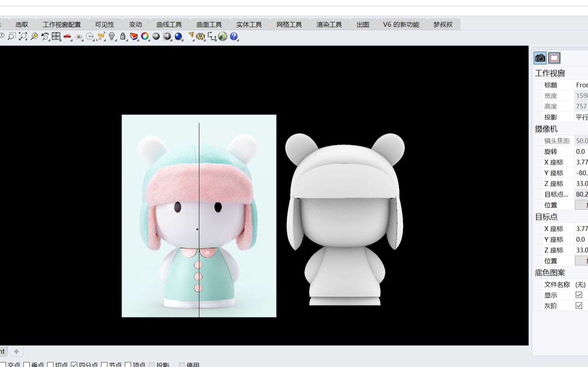The image size is (588, 367).
Task: Toggle the 投影 checkbox
Action: click(x=152, y=365)
